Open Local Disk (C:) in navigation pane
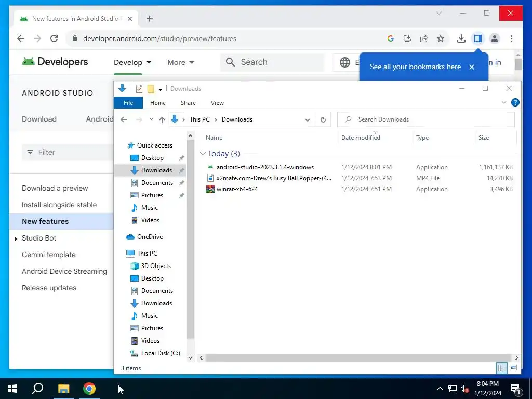Viewport: 532px width, 399px height. [161, 353]
